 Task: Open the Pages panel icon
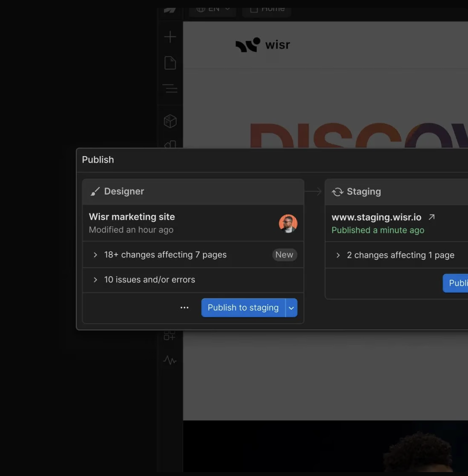170,63
